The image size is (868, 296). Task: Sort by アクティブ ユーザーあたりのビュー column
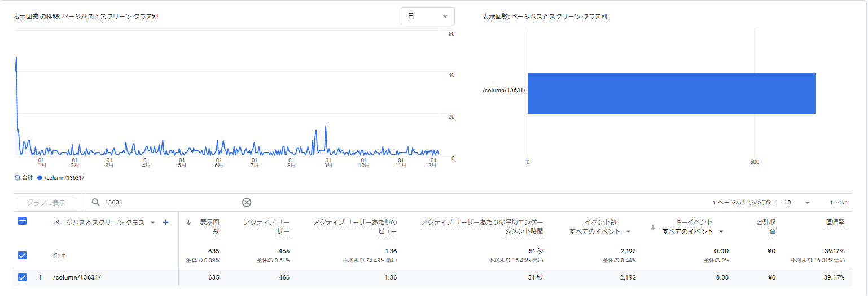coord(355,227)
